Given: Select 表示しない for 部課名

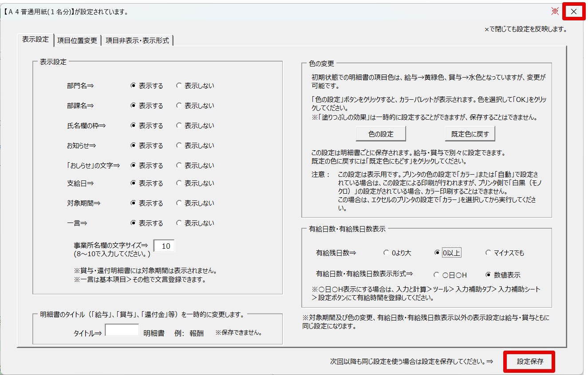Looking at the screenshot, I should click(179, 106).
